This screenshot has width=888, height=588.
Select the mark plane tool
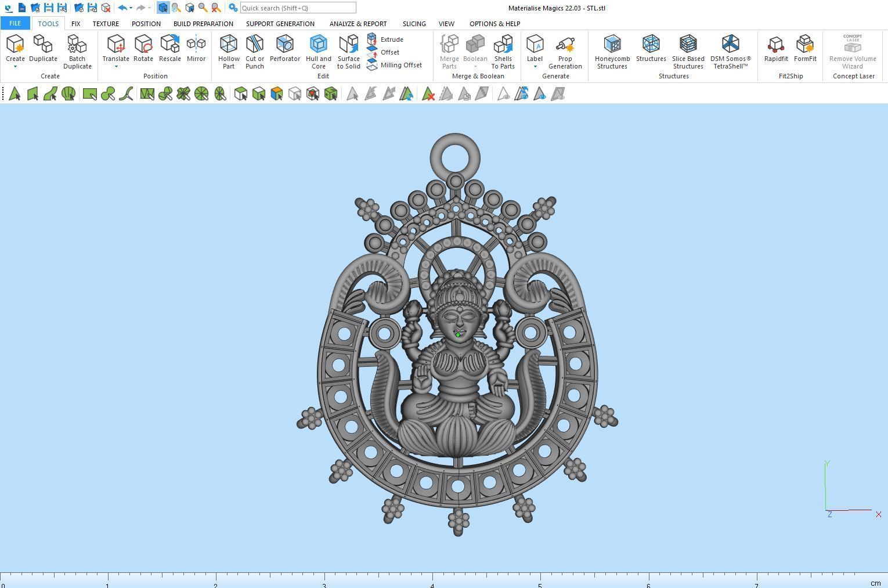click(x=33, y=94)
